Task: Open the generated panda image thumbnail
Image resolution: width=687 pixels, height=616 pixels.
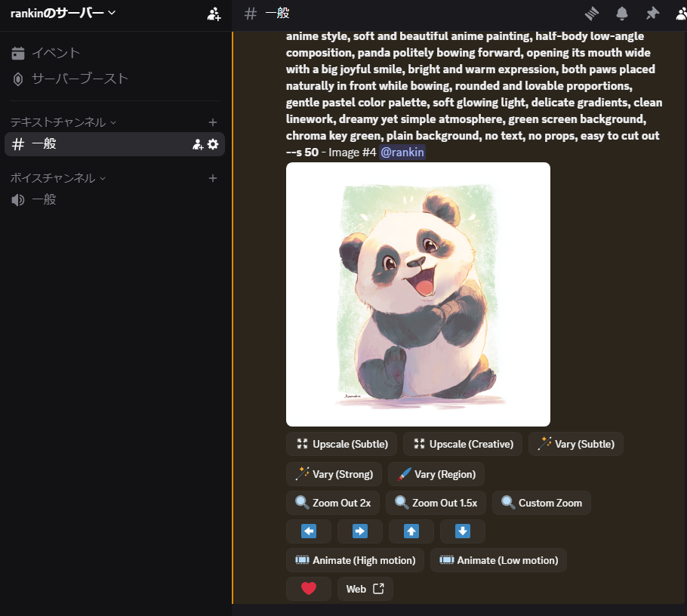Action: pyautogui.click(x=417, y=294)
